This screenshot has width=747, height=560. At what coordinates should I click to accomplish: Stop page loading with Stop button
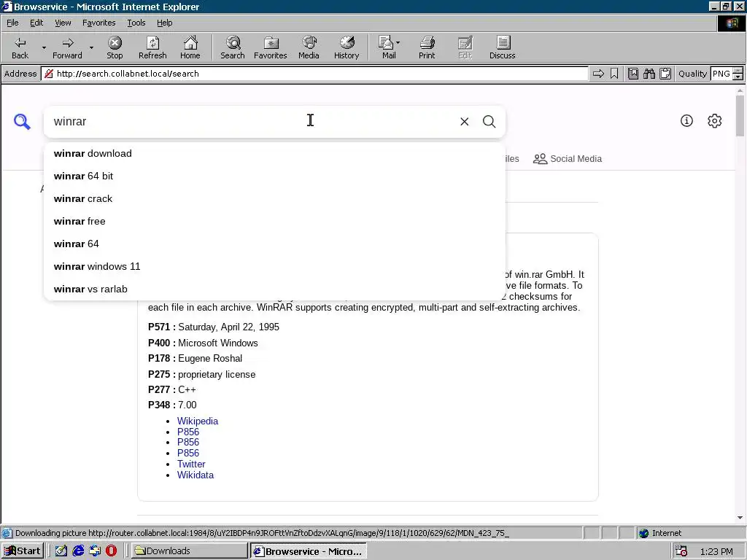115,47
